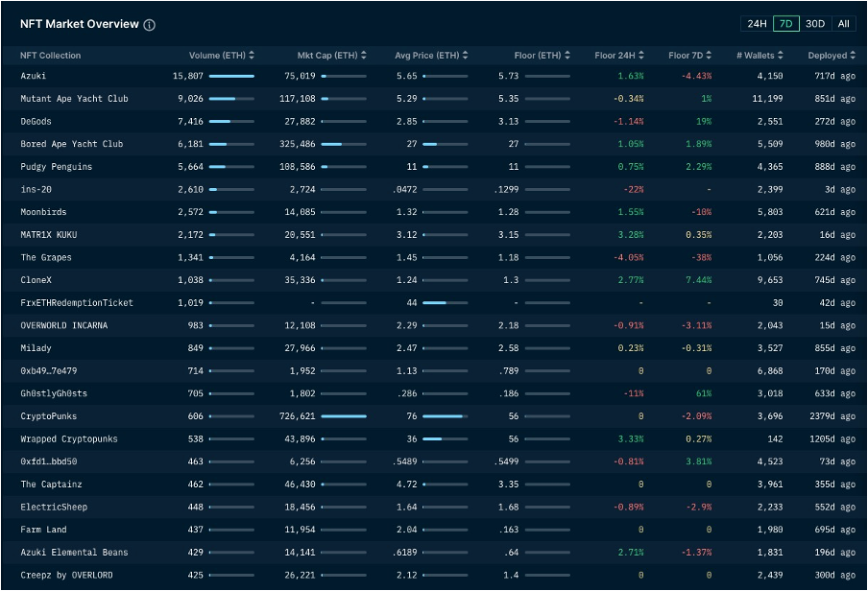Click The Captainz market cap 46,430
This screenshot has height=591, width=868.
tap(300, 485)
